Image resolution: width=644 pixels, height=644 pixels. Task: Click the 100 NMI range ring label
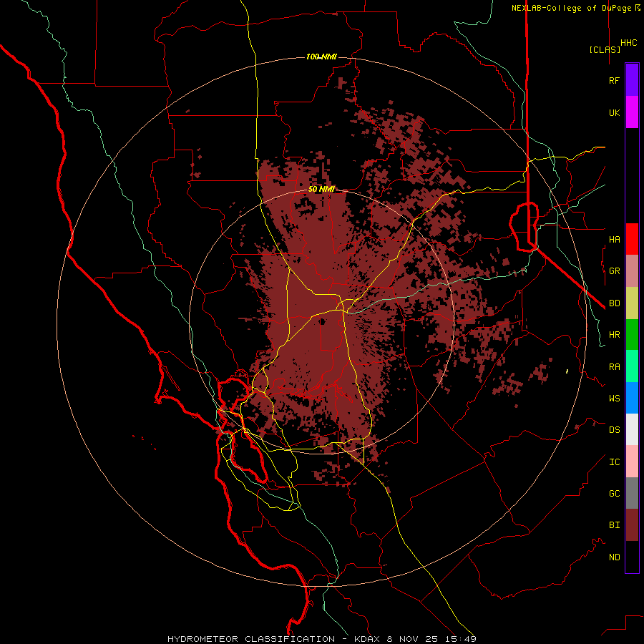coord(321,57)
